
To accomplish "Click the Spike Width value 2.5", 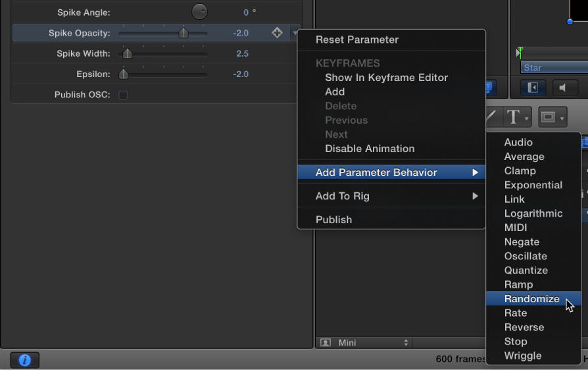I will coord(242,54).
